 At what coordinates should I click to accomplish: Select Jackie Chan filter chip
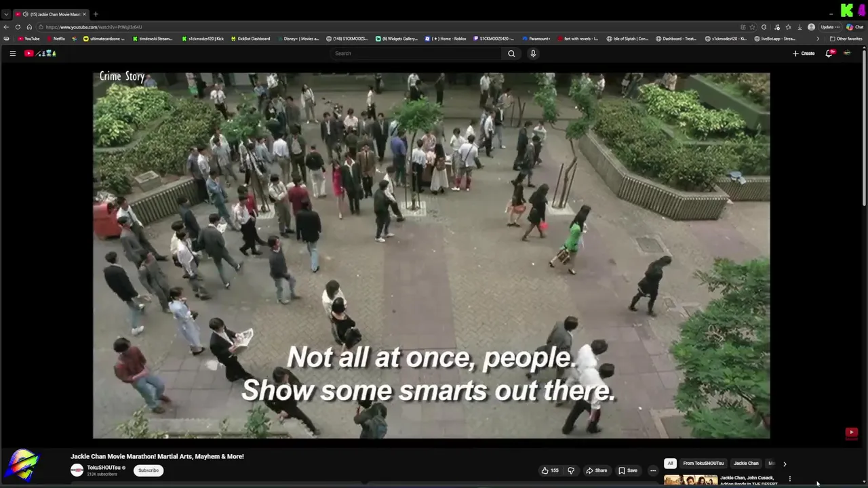click(746, 464)
